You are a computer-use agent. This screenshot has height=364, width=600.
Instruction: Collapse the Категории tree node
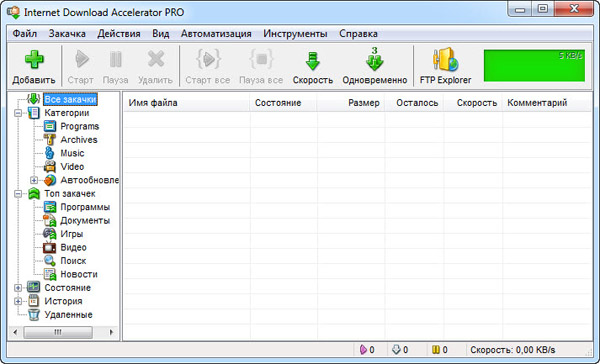point(18,113)
